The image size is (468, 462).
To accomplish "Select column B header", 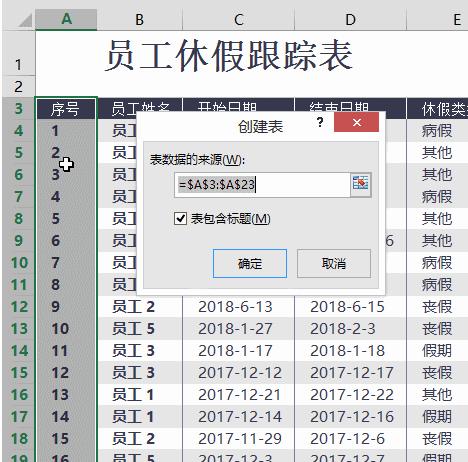I will click(x=140, y=19).
